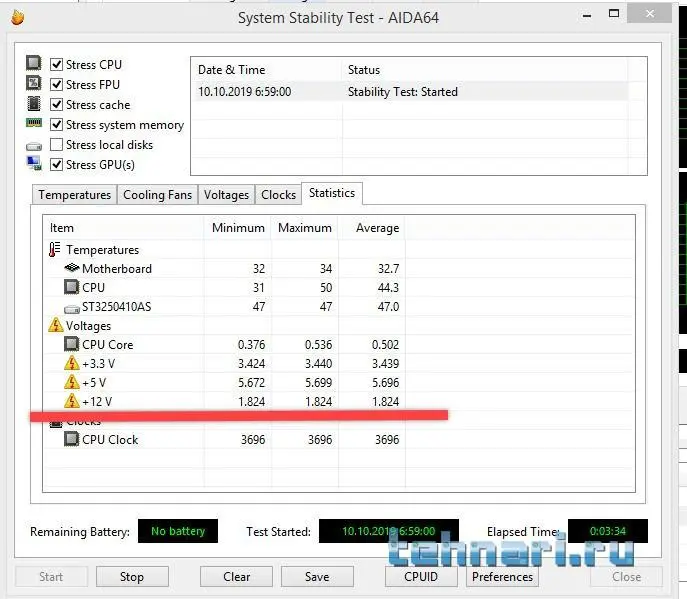Click the lightning icon in the +3.3 V row
Screen dimensions: 687x599
72,363
